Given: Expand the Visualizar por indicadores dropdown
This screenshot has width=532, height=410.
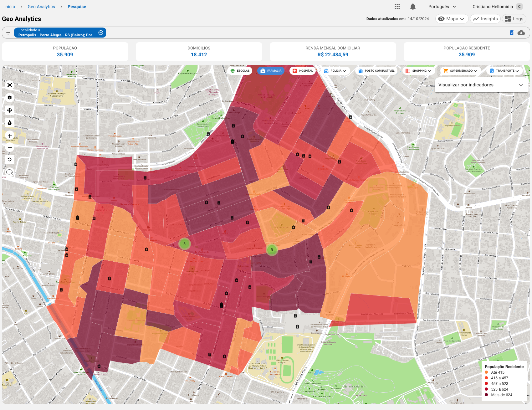Looking at the screenshot, I should point(481,85).
